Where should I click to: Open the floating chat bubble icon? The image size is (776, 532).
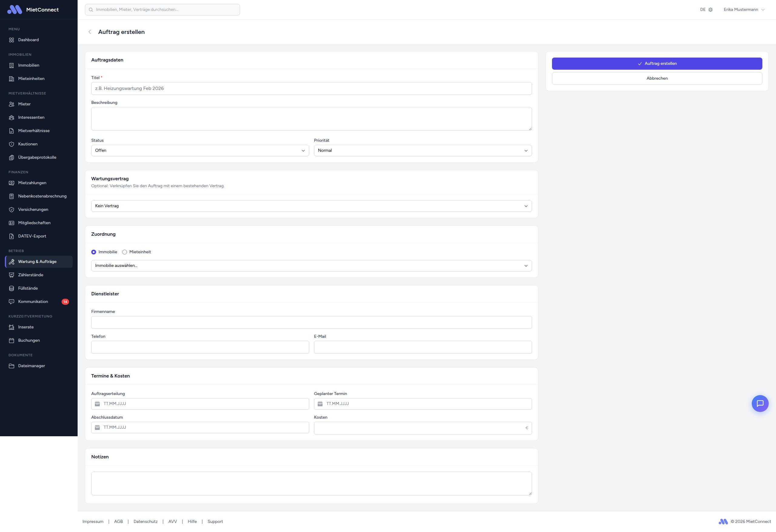(760, 404)
